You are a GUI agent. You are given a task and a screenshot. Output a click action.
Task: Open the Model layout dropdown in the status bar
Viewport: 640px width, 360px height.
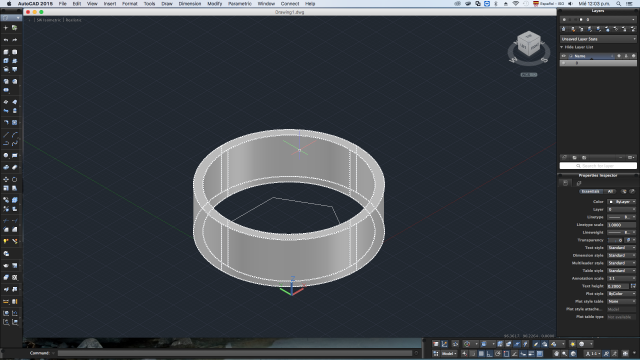(449, 353)
